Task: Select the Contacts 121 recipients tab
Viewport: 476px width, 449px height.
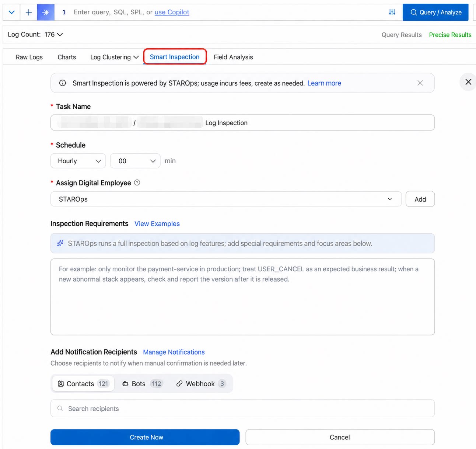Action: tap(83, 384)
